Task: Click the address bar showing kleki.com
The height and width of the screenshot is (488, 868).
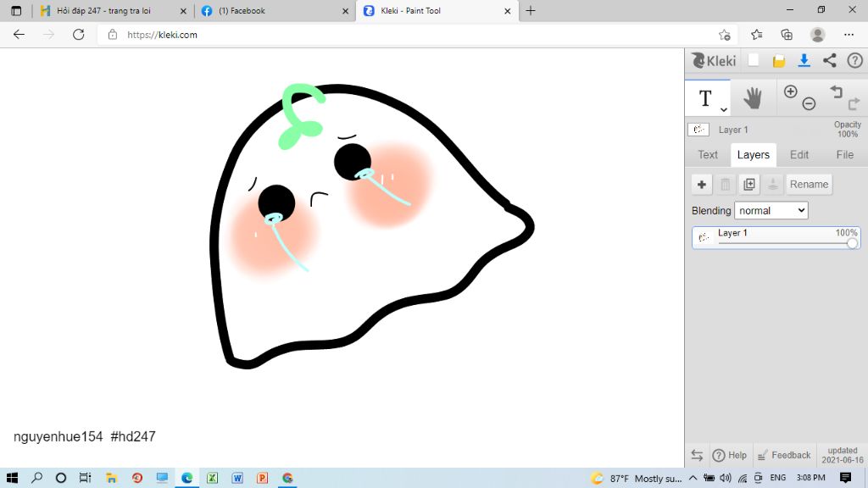Action: click(415, 34)
